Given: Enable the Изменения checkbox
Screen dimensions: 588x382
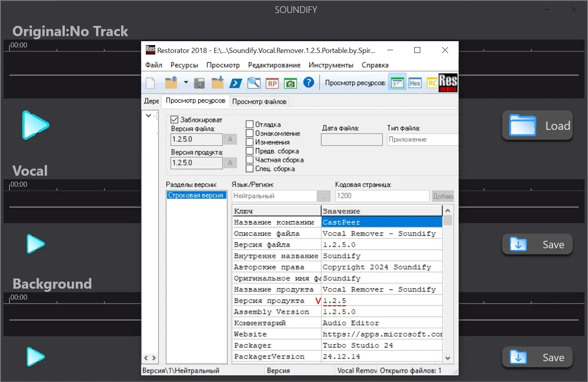Looking at the screenshot, I should pyautogui.click(x=250, y=142).
